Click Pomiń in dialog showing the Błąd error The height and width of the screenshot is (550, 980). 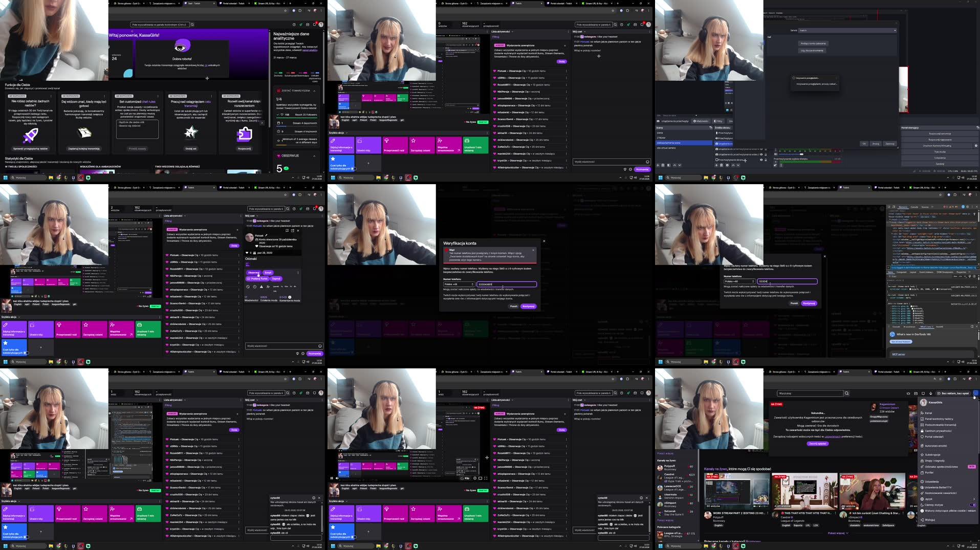[x=514, y=306]
